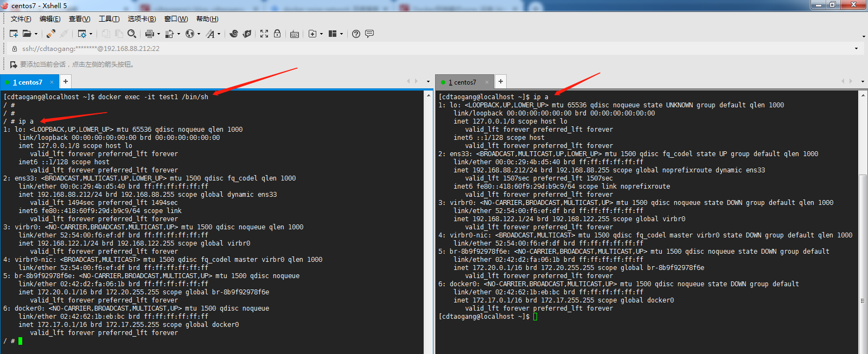Click the add-session arrow icon beside hint text

(14, 65)
